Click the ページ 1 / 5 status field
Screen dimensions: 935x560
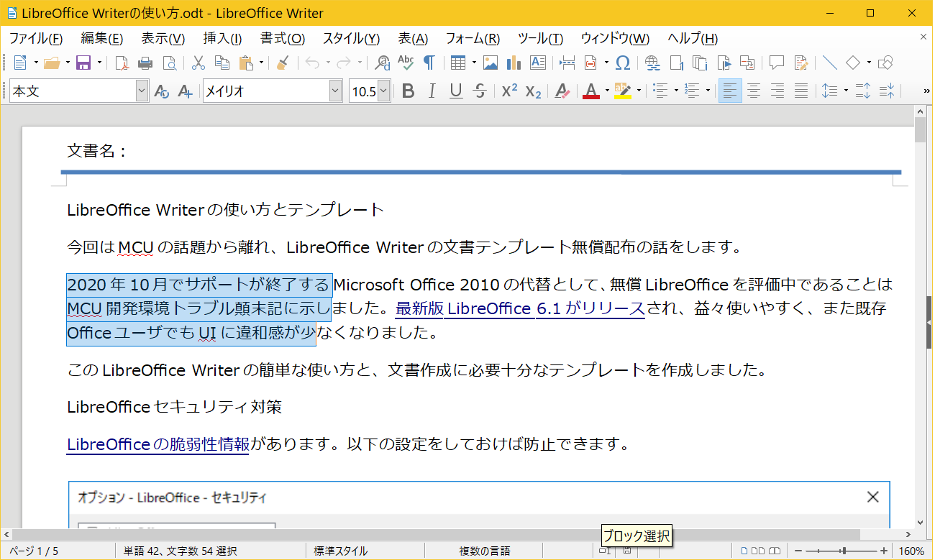click(35, 551)
